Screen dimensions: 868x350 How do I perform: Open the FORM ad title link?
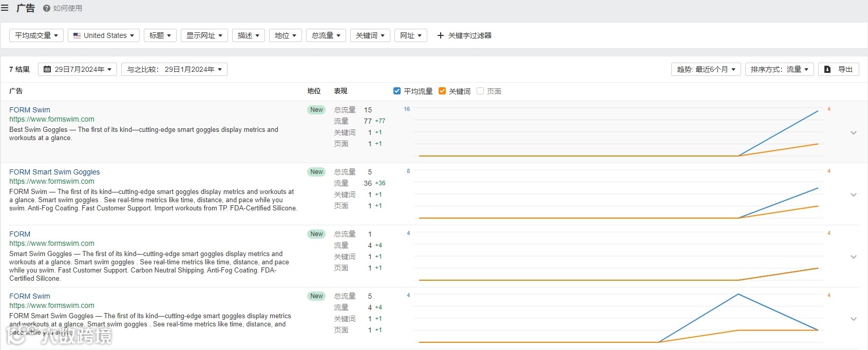(x=20, y=234)
